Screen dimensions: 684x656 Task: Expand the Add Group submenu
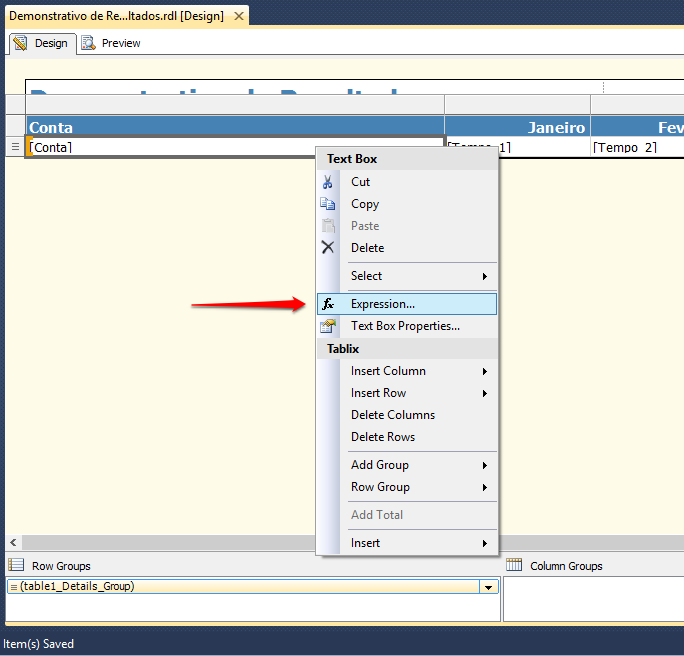point(407,465)
